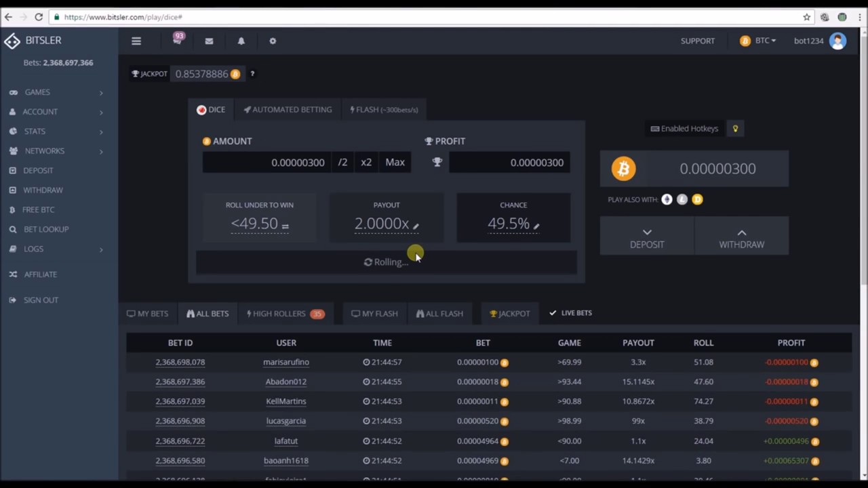
Task: Open Withdraw in sidebar
Action: tap(43, 190)
